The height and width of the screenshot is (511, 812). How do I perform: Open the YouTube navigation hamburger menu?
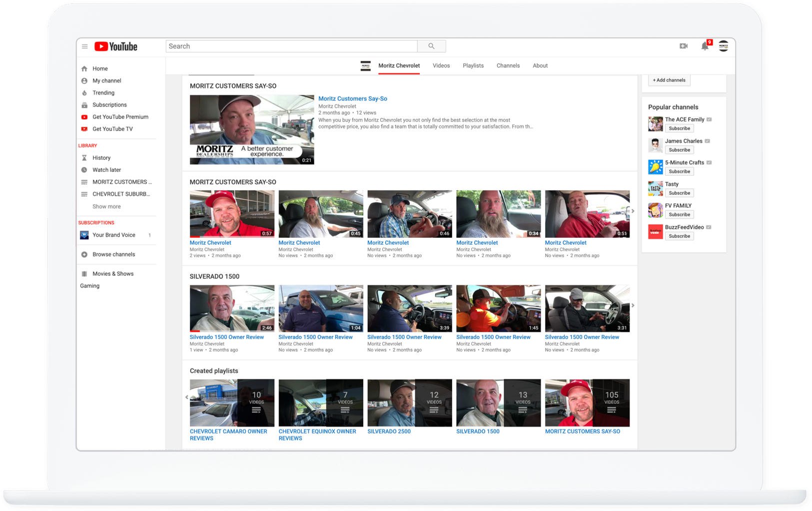click(x=85, y=46)
